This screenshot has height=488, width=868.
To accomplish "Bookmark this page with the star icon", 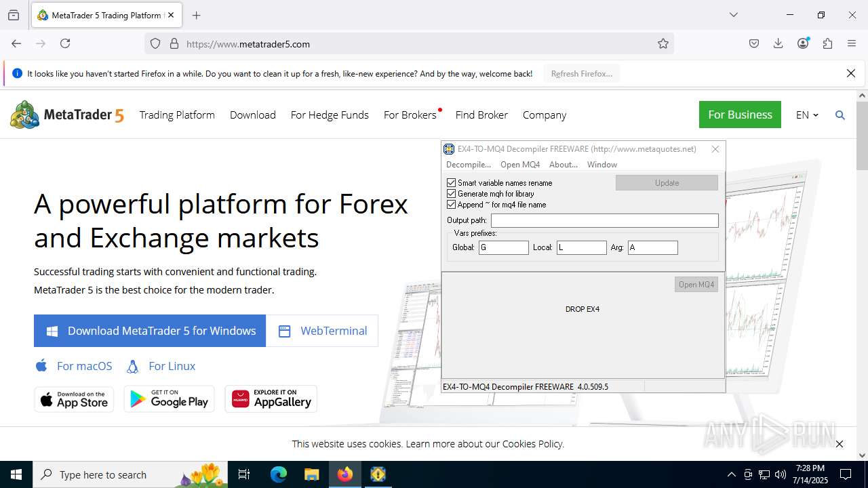I will 663,43.
